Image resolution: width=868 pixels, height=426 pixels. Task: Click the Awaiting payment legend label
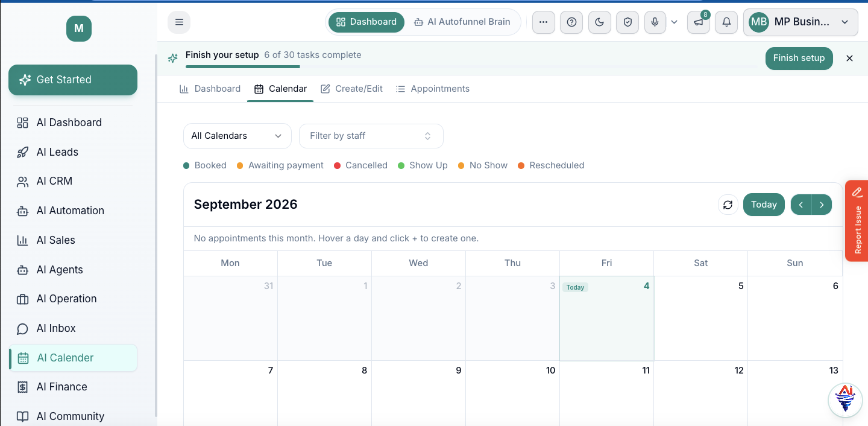(x=286, y=165)
